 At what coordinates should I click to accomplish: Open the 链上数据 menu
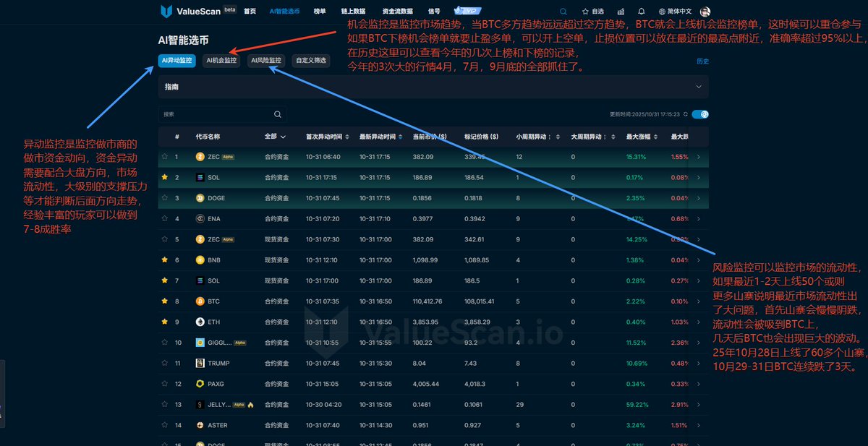353,12
